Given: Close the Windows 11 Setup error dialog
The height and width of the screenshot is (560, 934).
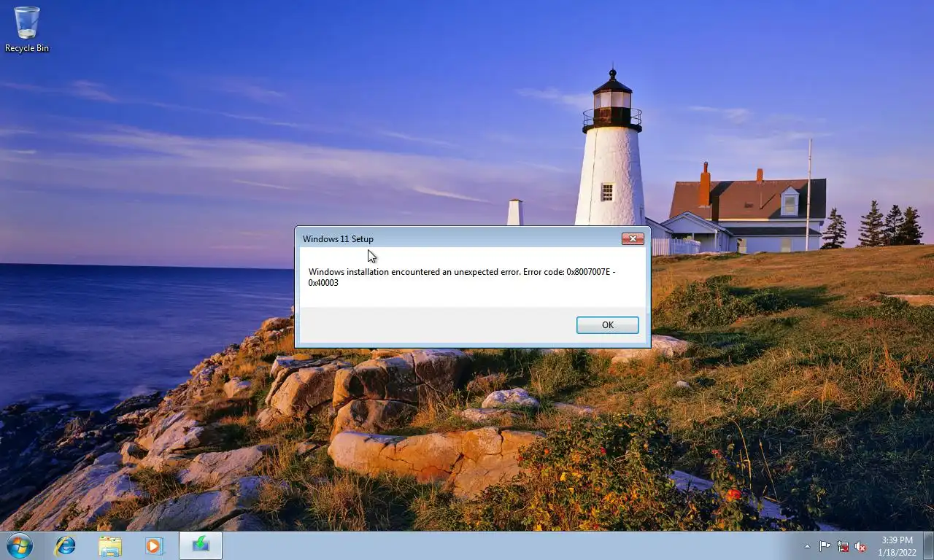Looking at the screenshot, I should (x=633, y=238).
